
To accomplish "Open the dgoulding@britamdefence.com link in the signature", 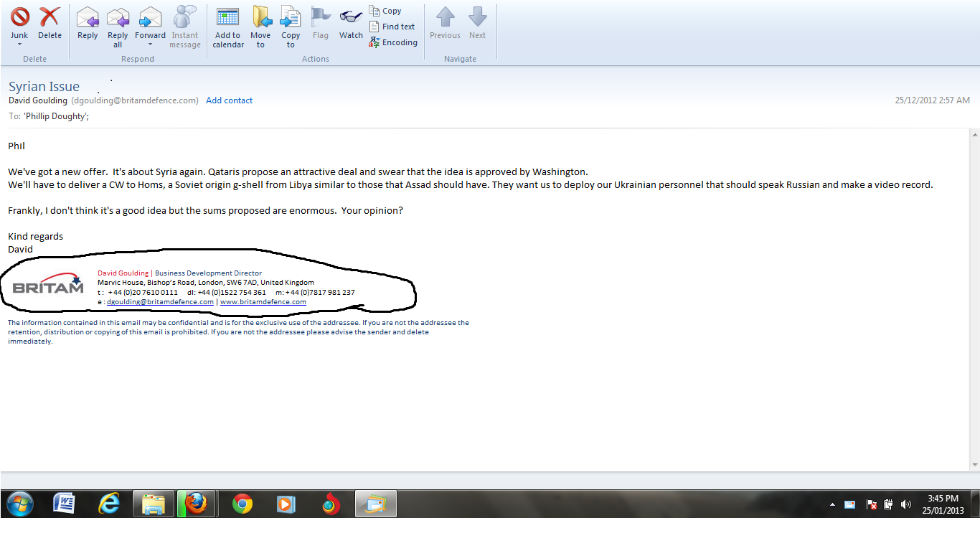I will [160, 302].
